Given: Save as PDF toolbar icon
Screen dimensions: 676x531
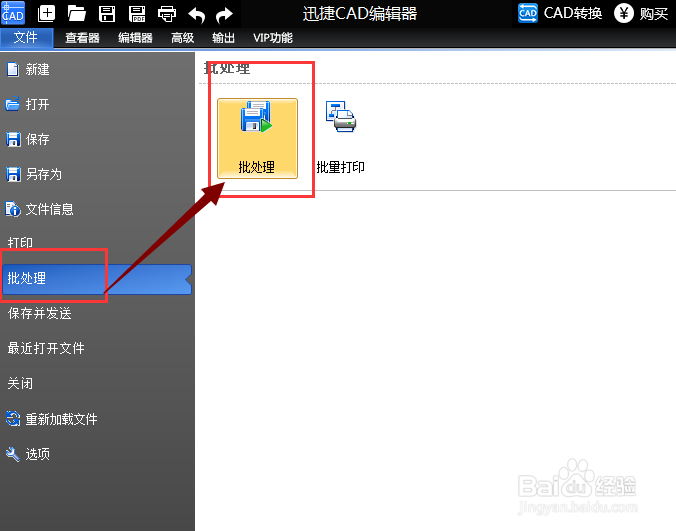Looking at the screenshot, I should pos(137,14).
